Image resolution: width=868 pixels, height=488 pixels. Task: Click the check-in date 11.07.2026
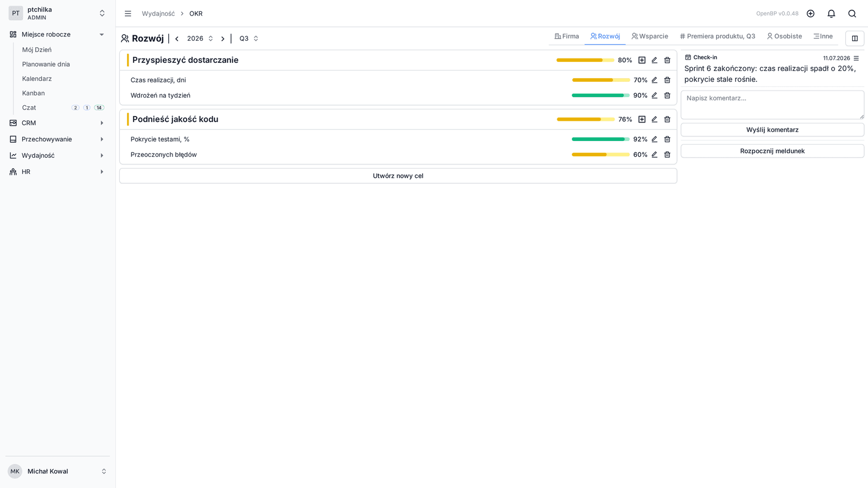coord(836,58)
